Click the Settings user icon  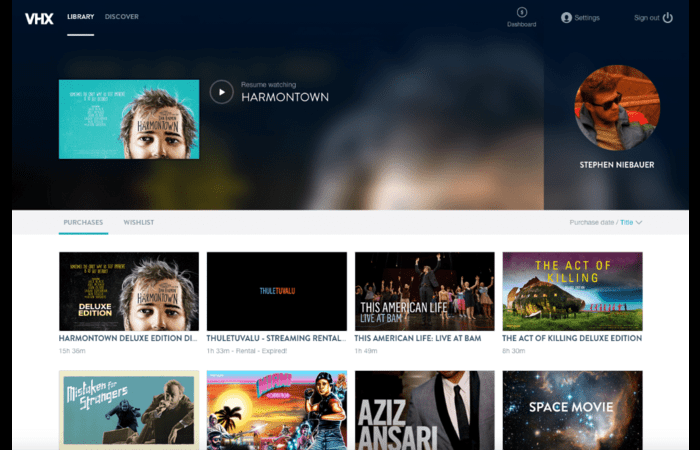[x=566, y=18]
